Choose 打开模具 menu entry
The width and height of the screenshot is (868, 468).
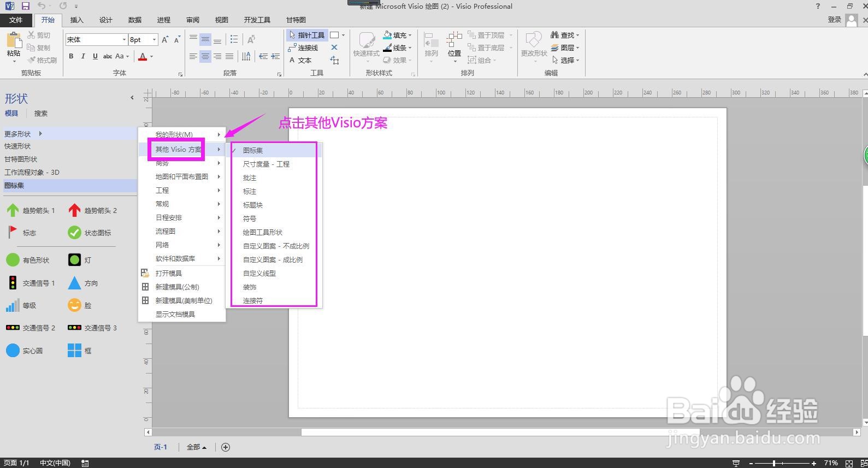(x=182, y=273)
